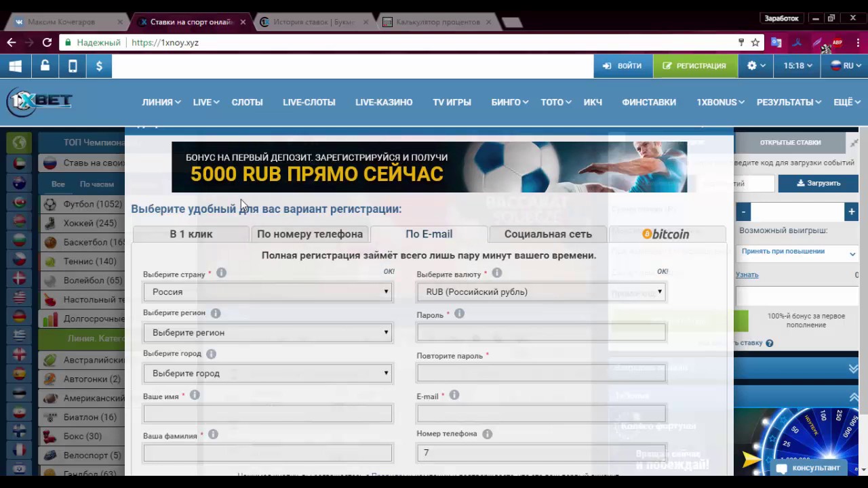Image resolution: width=868 pixels, height=488 pixels.
Task: Open the 15:18 time dropdown
Action: point(797,66)
